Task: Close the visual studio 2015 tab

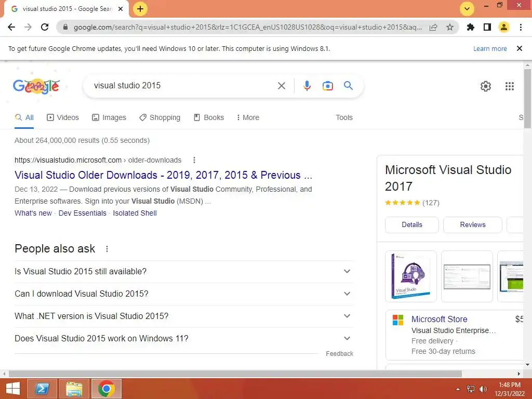Action: [121, 9]
